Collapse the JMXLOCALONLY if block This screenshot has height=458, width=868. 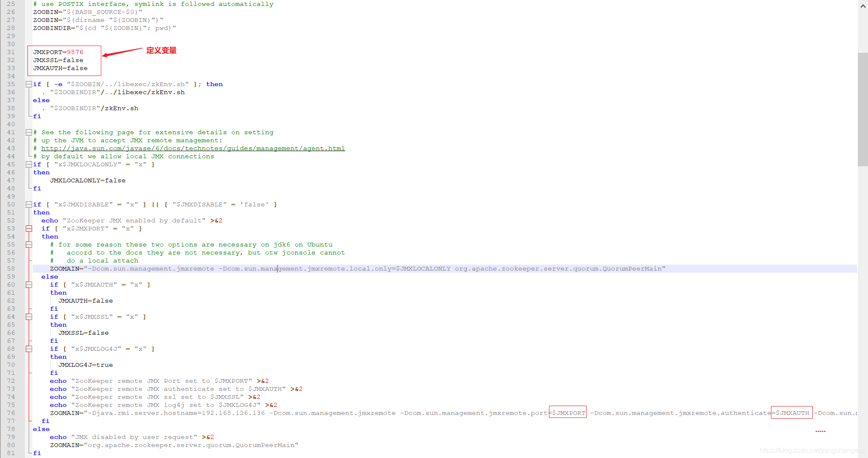29,164
